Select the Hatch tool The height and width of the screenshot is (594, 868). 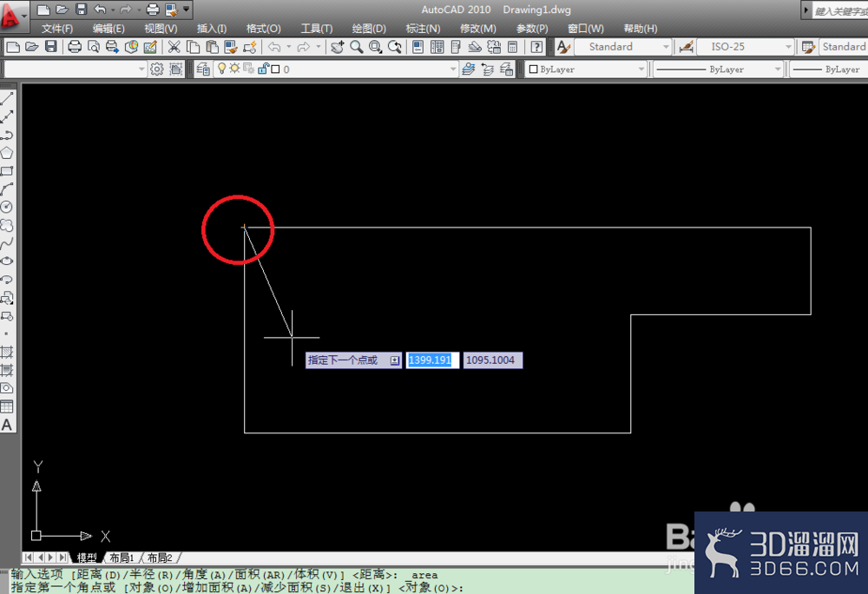click(x=7, y=352)
